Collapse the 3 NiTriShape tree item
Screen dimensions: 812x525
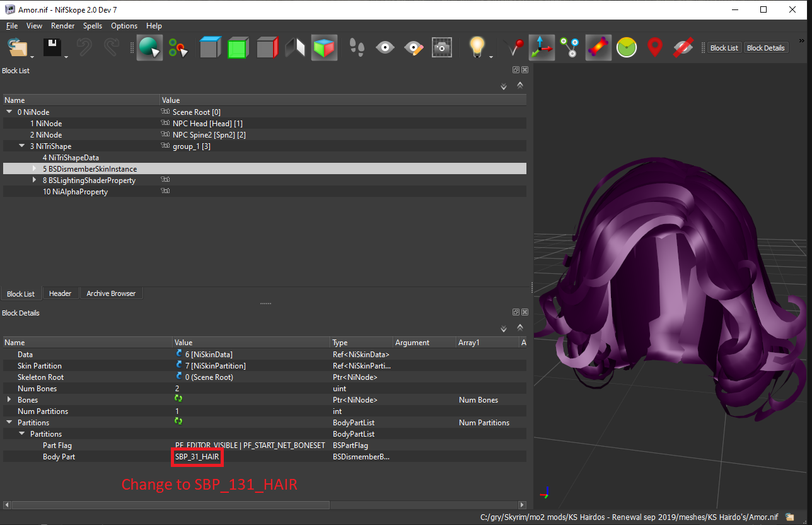click(x=22, y=146)
